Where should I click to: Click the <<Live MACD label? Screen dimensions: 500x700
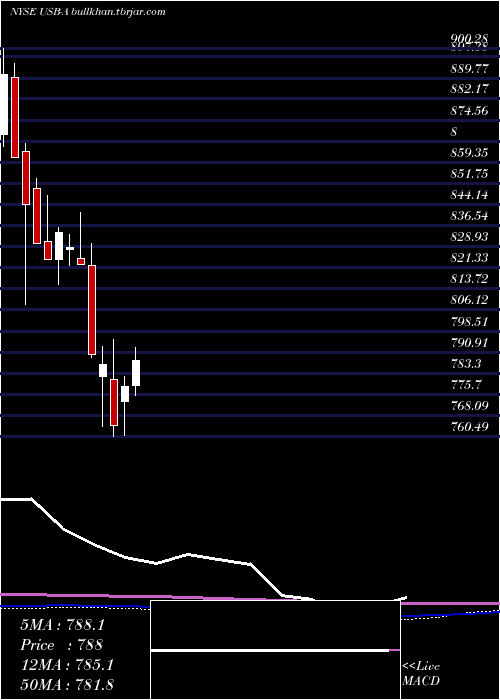421,673
